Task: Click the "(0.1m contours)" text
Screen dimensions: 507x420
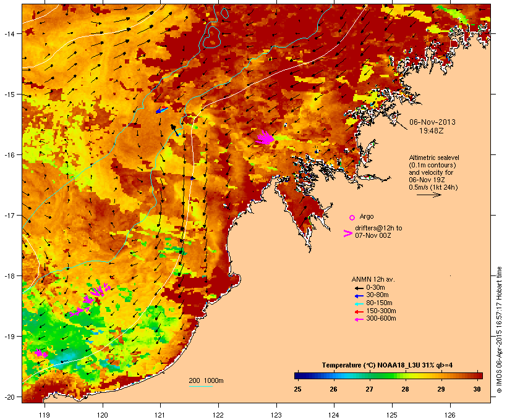Action: tap(432, 165)
